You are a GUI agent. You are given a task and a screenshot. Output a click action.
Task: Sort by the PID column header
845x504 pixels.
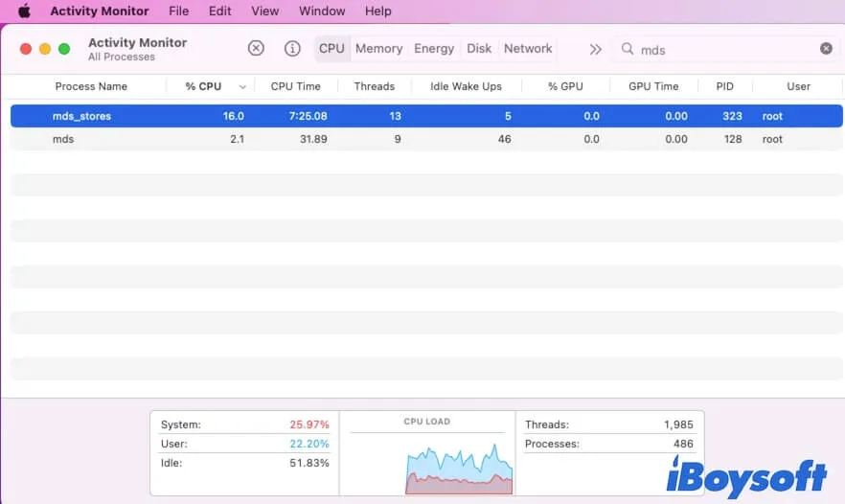(x=724, y=86)
